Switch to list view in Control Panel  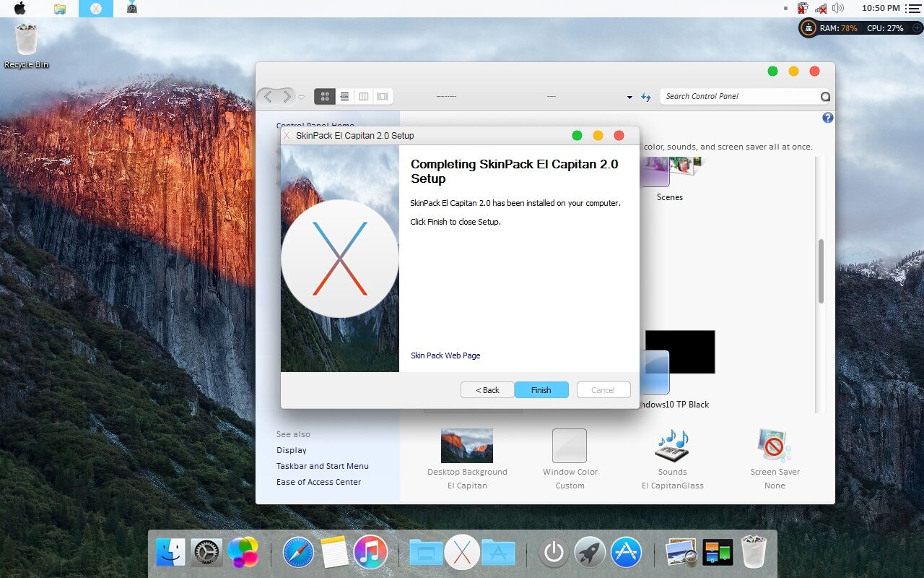[x=345, y=96]
